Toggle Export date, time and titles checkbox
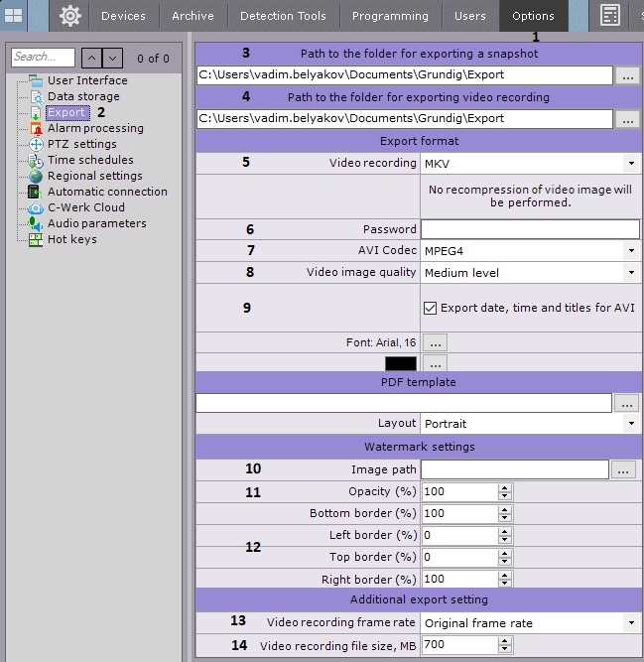 [x=430, y=308]
